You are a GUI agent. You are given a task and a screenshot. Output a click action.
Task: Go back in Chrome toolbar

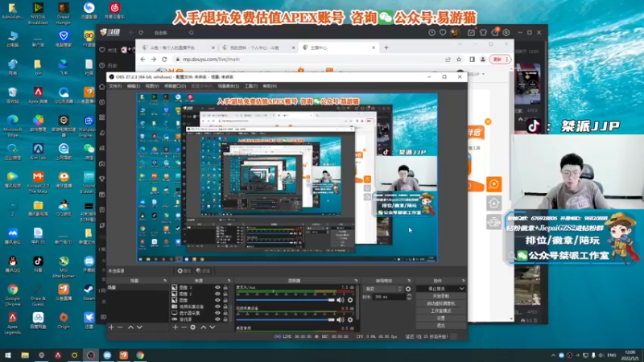pos(143,60)
